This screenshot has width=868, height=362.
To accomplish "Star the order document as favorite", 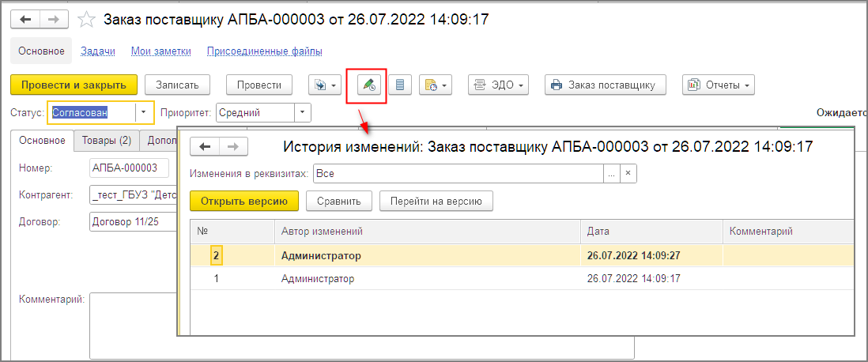I will [x=86, y=20].
